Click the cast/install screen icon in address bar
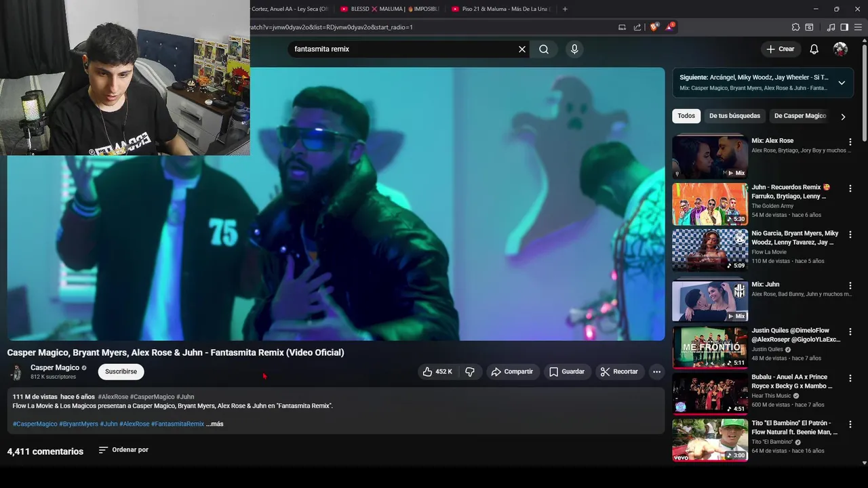The image size is (868, 488). point(622,27)
